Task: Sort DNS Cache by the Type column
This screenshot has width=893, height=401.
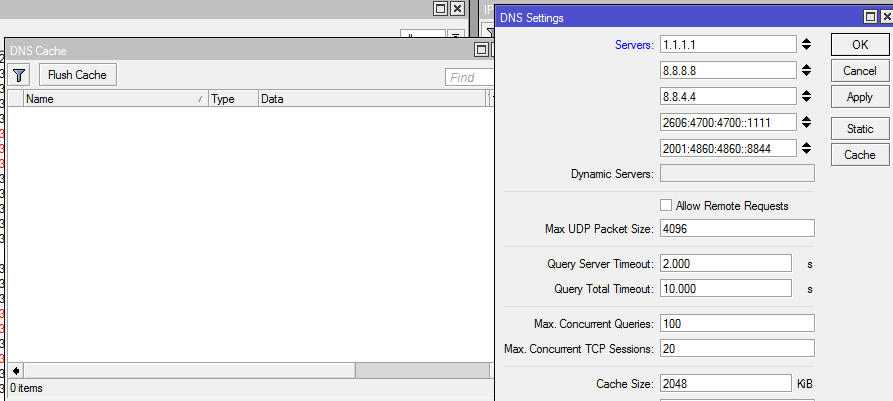Action: click(x=234, y=99)
